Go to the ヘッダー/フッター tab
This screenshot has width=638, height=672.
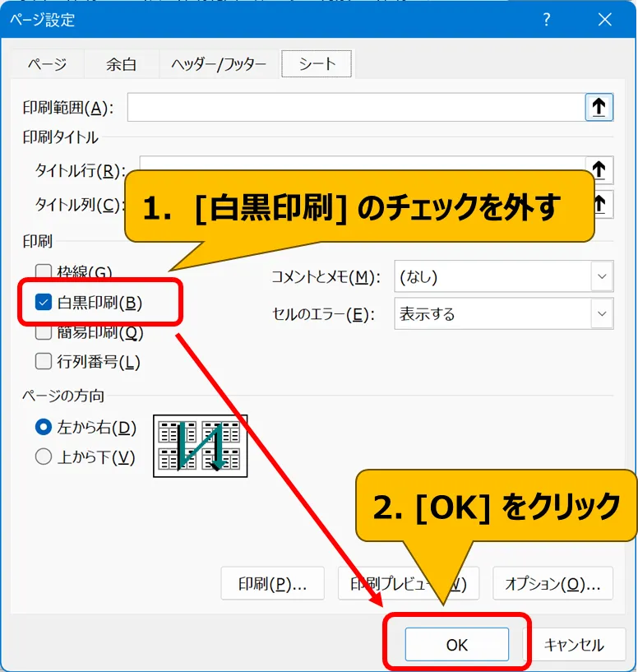pyautogui.click(x=219, y=64)
